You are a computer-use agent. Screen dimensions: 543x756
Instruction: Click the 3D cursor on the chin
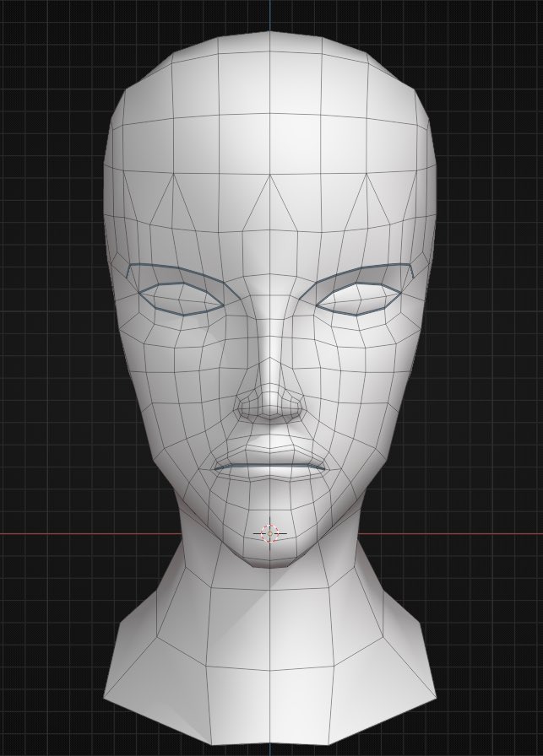269,533
